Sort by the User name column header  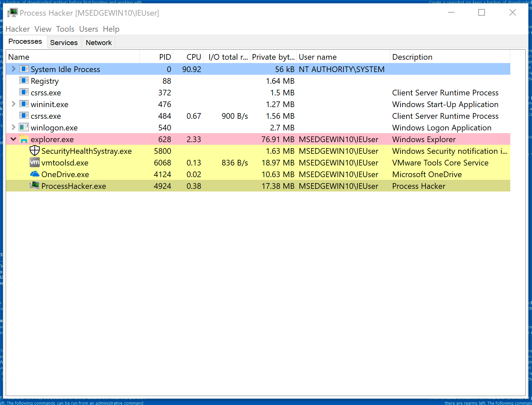[343, 57]
